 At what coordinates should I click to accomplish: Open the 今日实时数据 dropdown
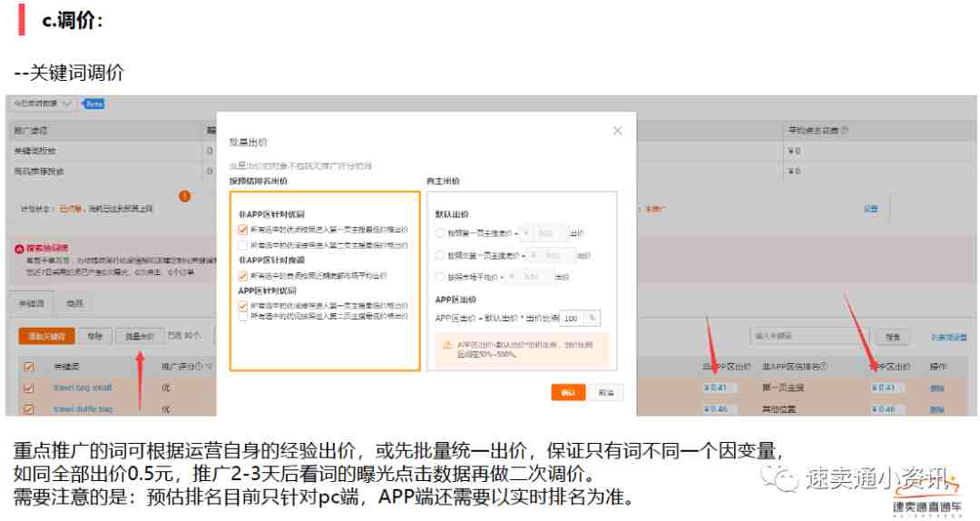(x=43, y=104)
